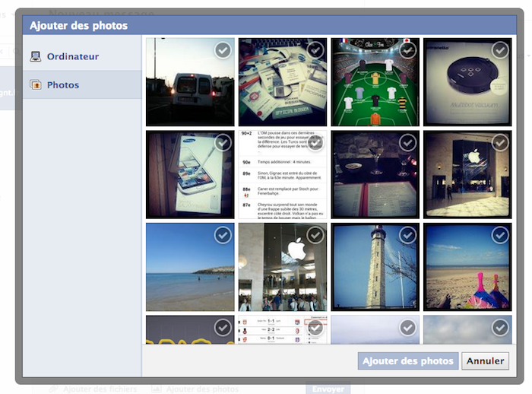Image resolution: width=532 pixels, height=394 pixels.
Task: Check the white van photo's checkmark
Action: pos(223,50)
